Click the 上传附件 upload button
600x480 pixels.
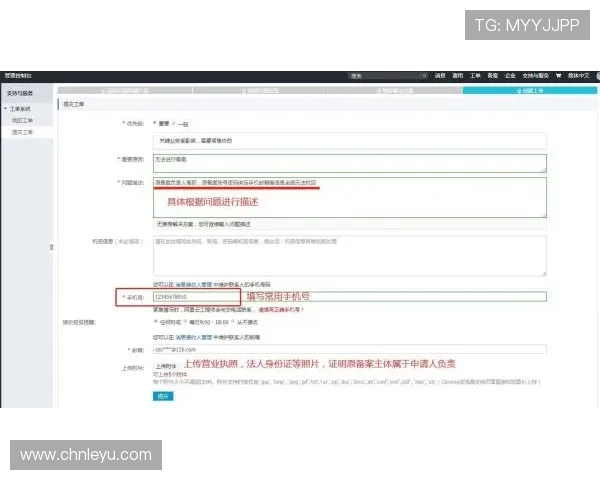pyautogui.click(x=166, y=366)
